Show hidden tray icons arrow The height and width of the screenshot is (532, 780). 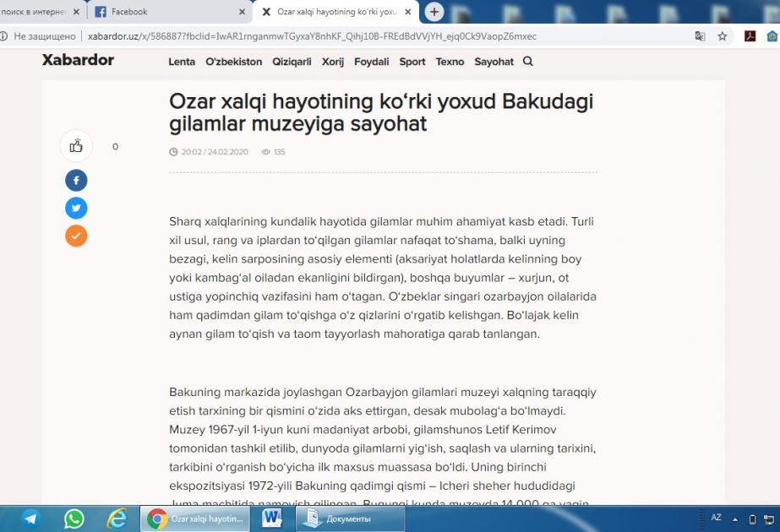pos(735,519)
